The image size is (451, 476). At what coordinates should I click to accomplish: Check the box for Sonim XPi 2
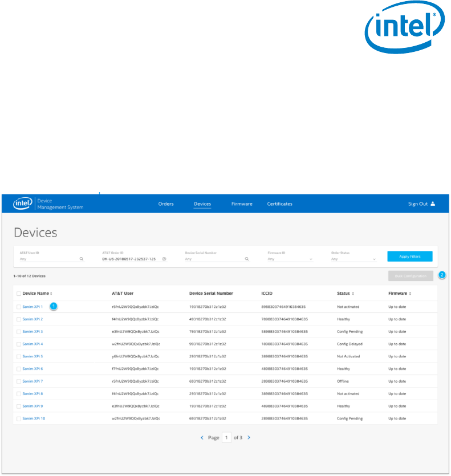(19, 319)
